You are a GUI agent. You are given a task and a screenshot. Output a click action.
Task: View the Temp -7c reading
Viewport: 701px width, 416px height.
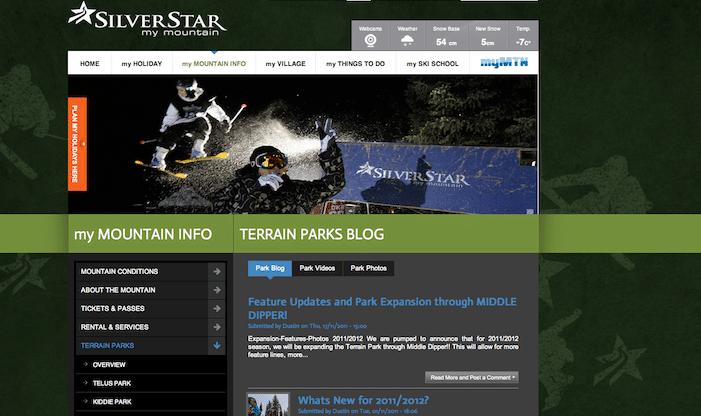(x=523, y=42)
